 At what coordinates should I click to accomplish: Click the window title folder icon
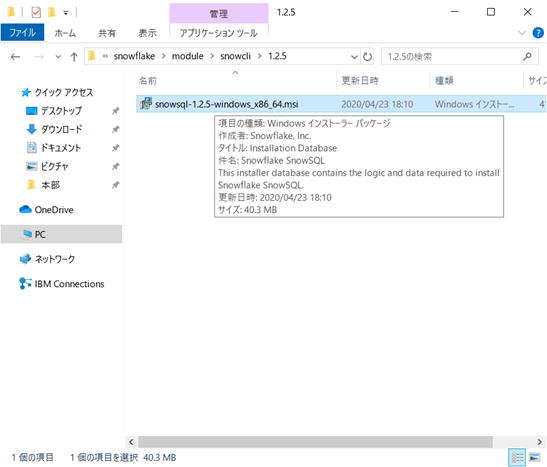(12, 12)
